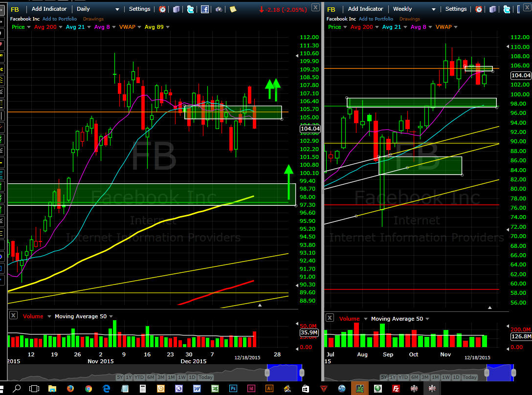Remove the Weekly chart Volume indicator
Viewport: 532px width, 395px height.
click(x=330, y=318)
